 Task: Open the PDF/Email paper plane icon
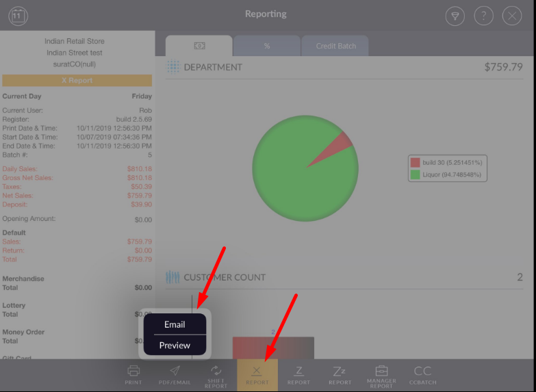175,374
